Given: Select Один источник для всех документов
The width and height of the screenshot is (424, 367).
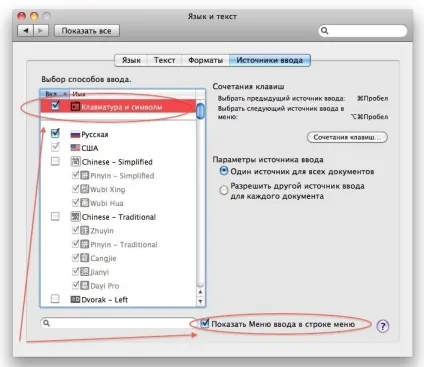Looking at the screenshot, I should point(223,171).
